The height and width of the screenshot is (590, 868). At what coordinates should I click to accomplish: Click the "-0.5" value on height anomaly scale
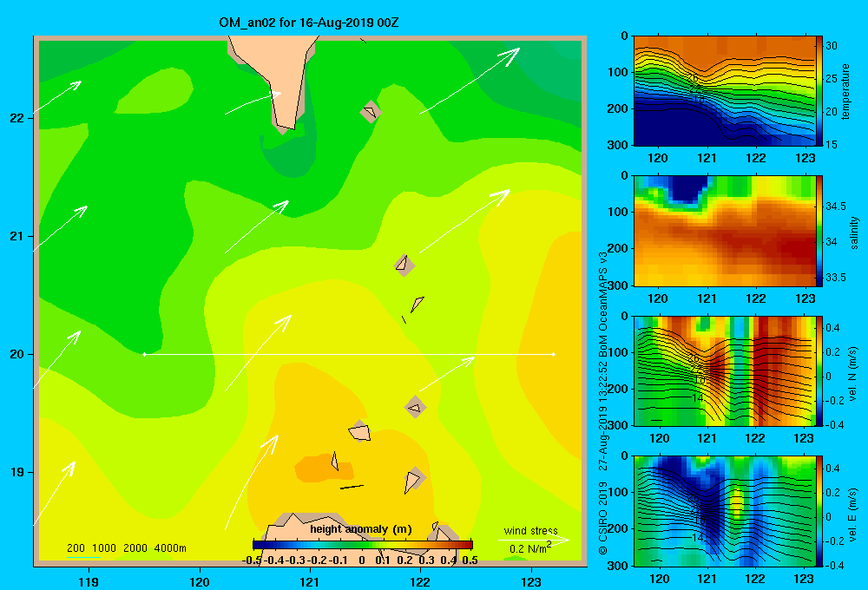click(253, 560)
